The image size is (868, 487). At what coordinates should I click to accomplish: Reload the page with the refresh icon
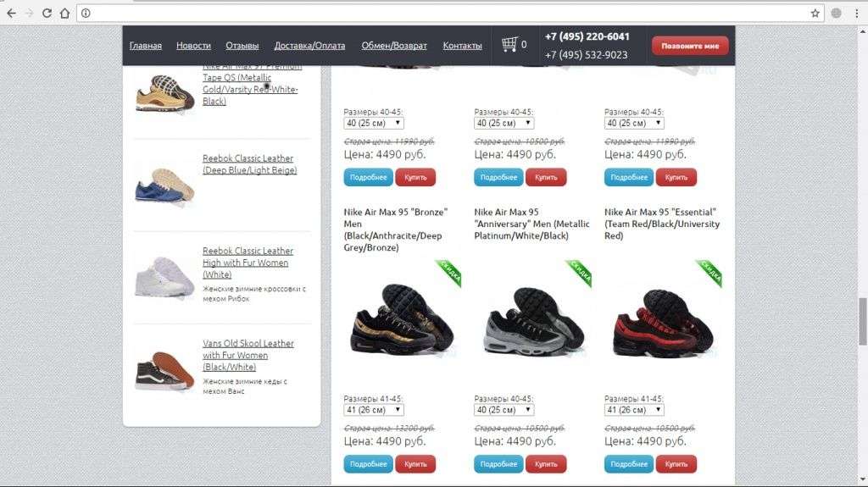[47, 14]
